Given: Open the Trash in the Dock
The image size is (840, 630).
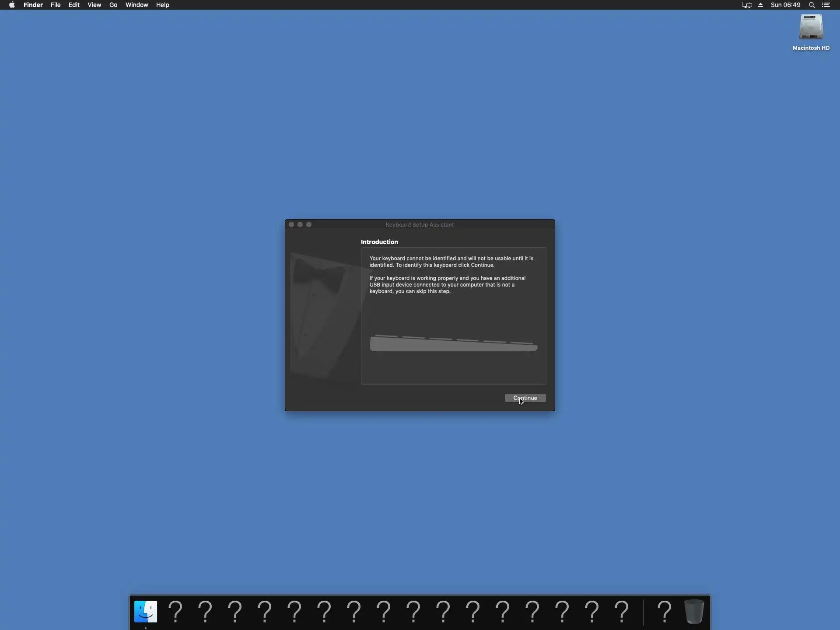Looking at the screenshot, I should pyautogui.click(x=694, y=611).
